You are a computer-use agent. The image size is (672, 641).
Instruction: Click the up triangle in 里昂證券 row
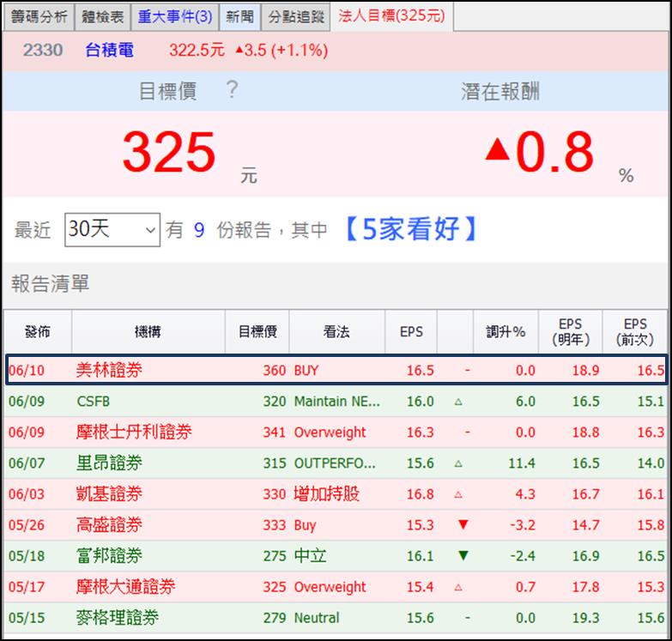pyautogui.click(x=458, y=463)
